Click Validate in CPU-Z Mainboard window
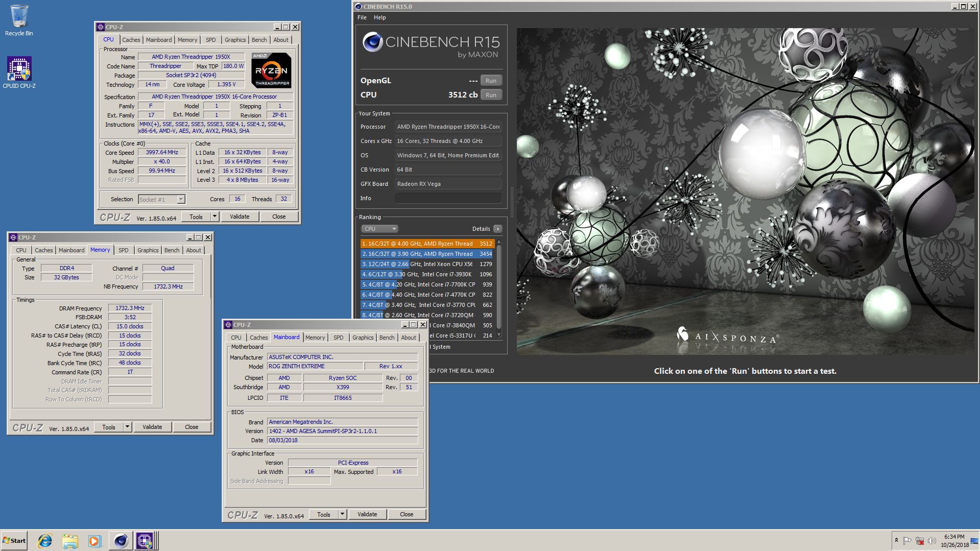The height and width of the screenshot is (551, 980). pyautogui.click(x=367, y=514)
